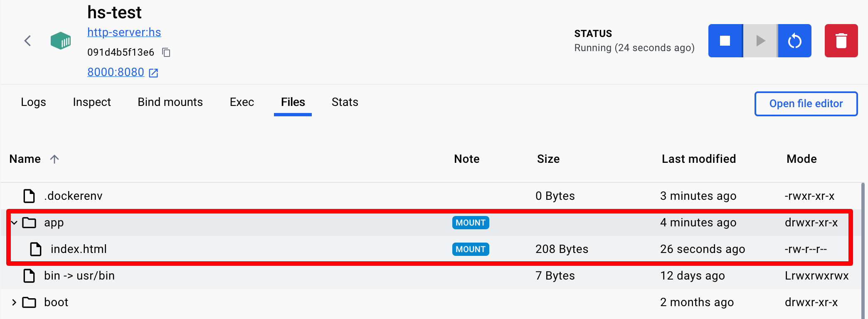Open the http-server:hs image link
The height and width of the screenshot is (319, 868).
(x=124, y=32)
